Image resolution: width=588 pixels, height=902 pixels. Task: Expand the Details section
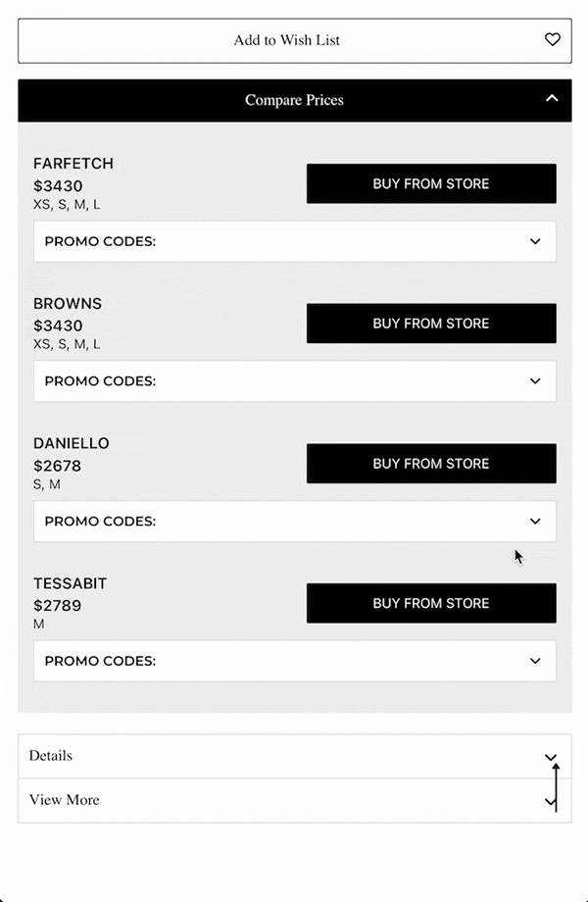point(294,756)
